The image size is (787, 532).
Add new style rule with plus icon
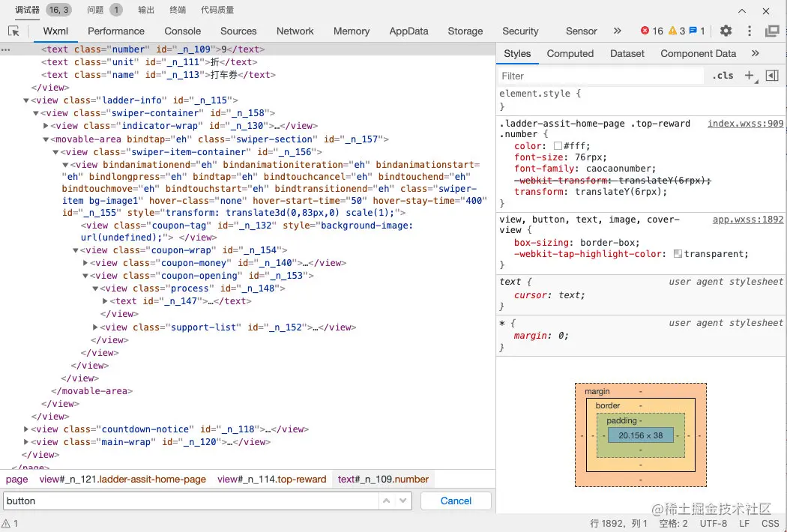[749, 76]
